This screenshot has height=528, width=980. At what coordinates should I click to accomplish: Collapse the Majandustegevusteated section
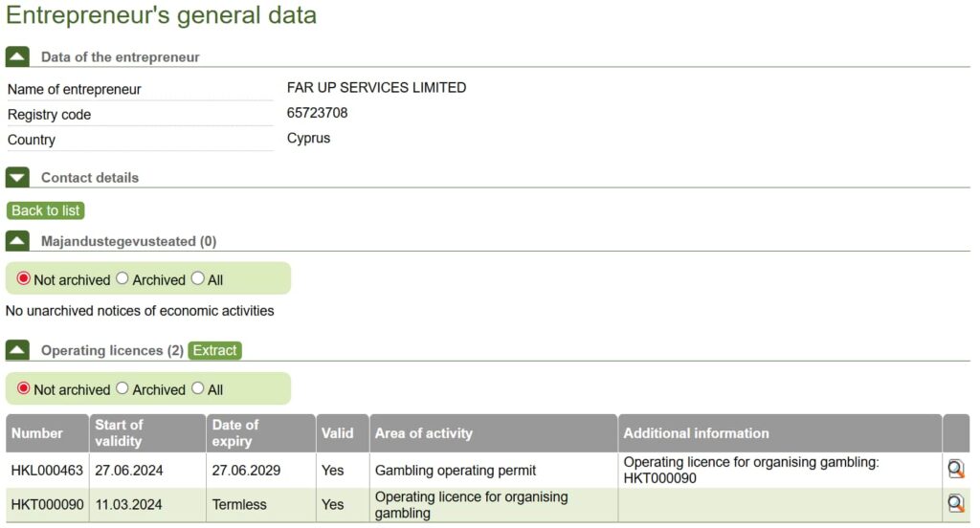coord(17,241)
